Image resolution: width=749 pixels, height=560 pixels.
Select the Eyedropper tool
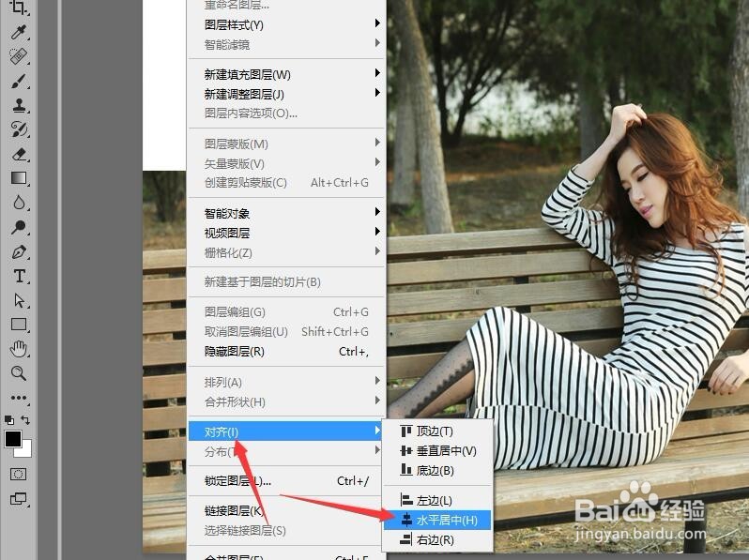tap(19, 33)
